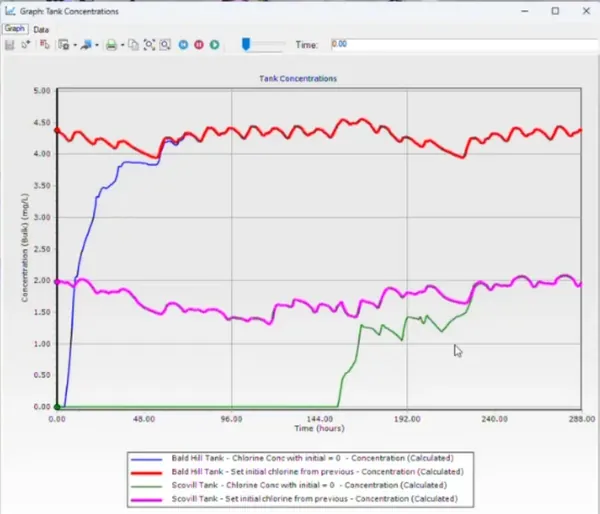This screenshot has width=600, height=514.
Task: Open the print options dropdown arrow
Action: (122, 45)
